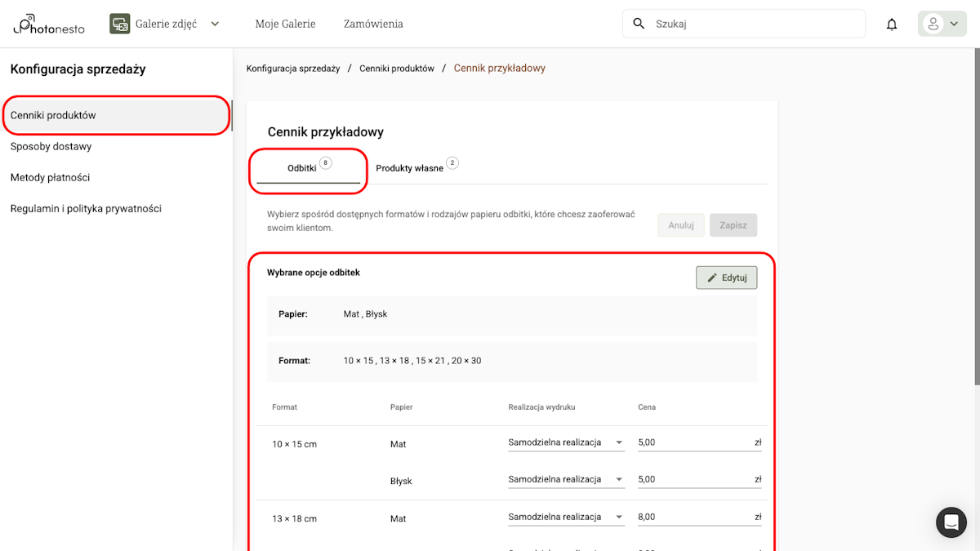Expand the Galerie zdjęć dropdown chevron
Image resolution: width=980 pixels, height=551 pixels.
[215, 24]
